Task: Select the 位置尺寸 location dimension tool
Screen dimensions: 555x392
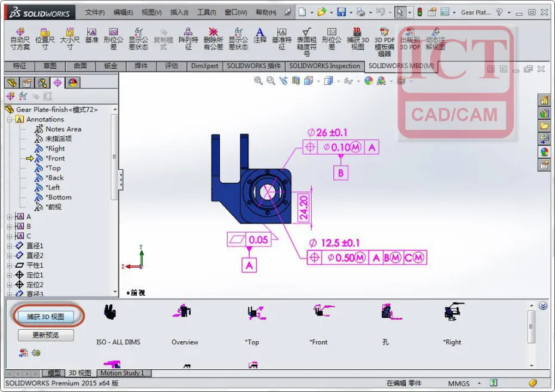Action: [x=45, y=39]
